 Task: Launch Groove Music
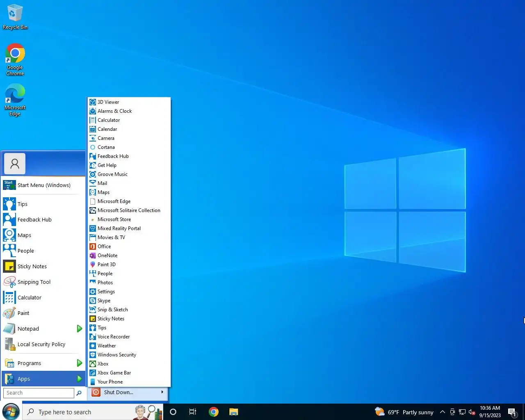[129, 174]
